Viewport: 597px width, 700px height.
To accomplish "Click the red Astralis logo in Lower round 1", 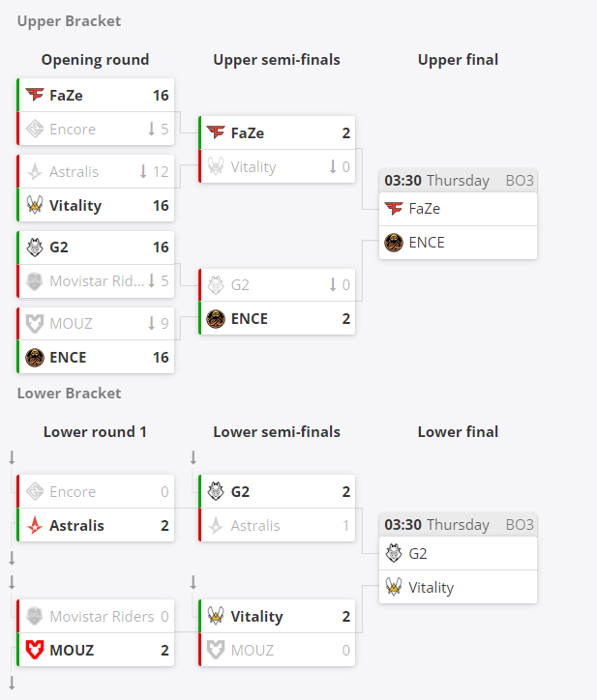I will (x=35, y=525).
